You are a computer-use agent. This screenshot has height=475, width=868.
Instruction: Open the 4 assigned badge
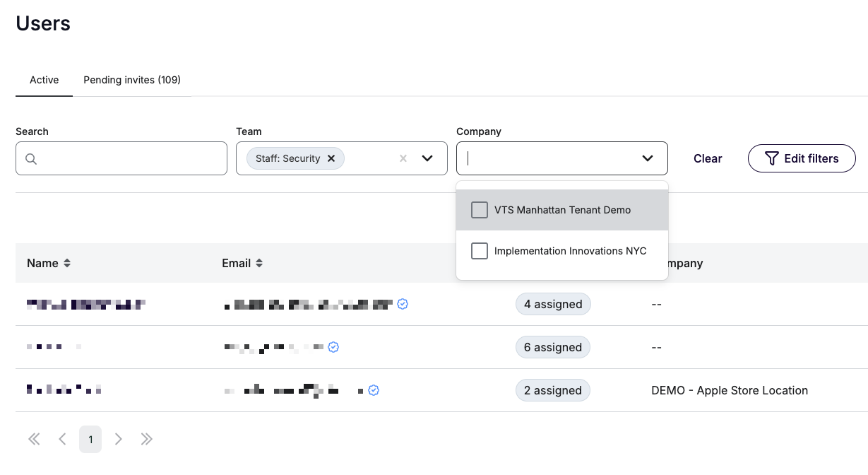(553, 304)
